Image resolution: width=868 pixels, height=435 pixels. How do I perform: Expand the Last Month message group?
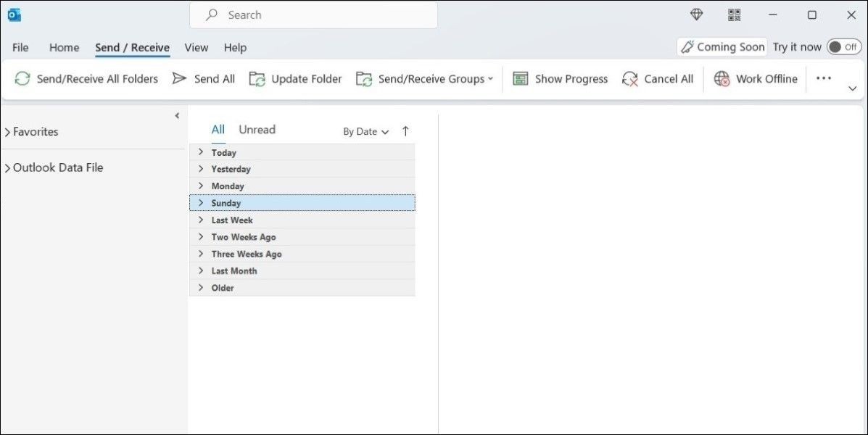tap(201, 270)
